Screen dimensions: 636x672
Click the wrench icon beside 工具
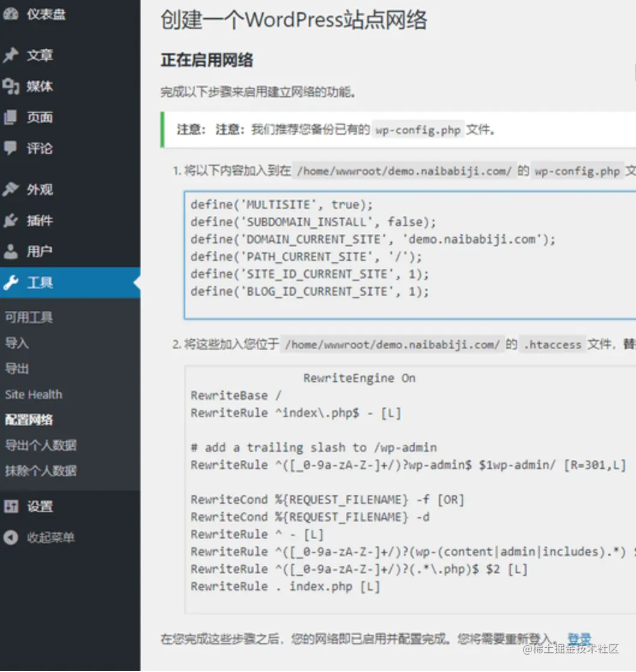(x=10, y=283)
